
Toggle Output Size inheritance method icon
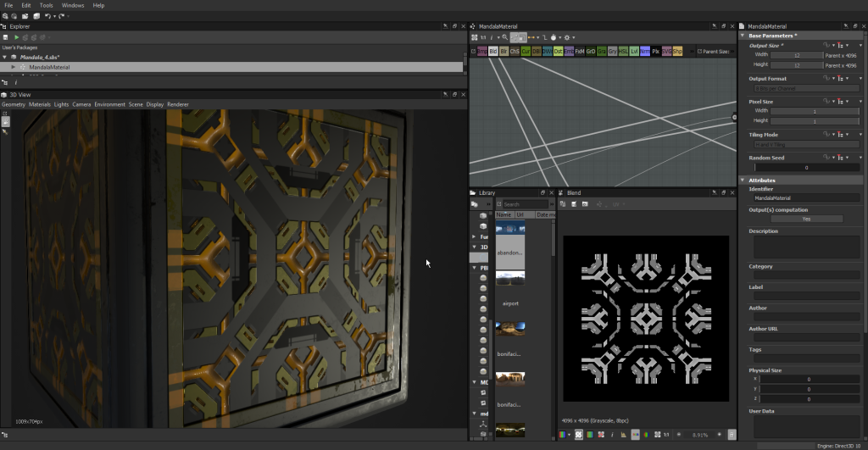(840, 46)
